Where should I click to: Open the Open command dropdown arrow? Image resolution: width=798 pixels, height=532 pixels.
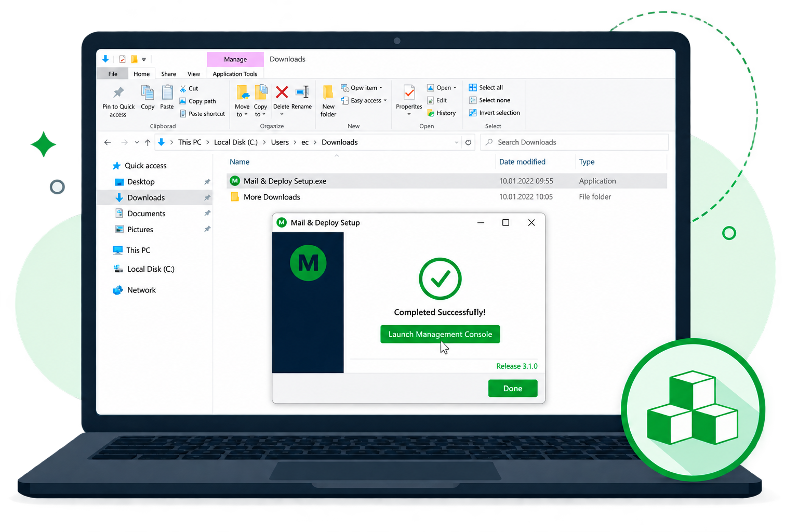(x=455, y=88)
